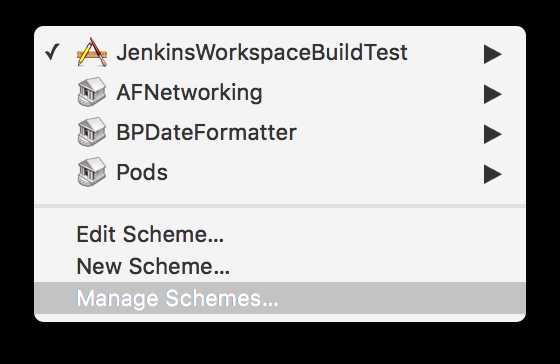
Task: Expand the JenkinsWorkspaceBuildTest submenu arrow
Action: pos(493,54)
